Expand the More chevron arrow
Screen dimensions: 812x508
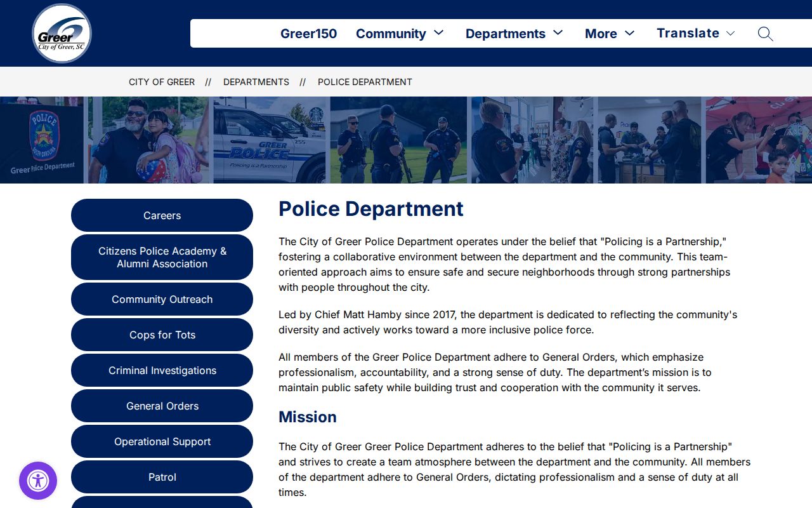pos(629,33)
